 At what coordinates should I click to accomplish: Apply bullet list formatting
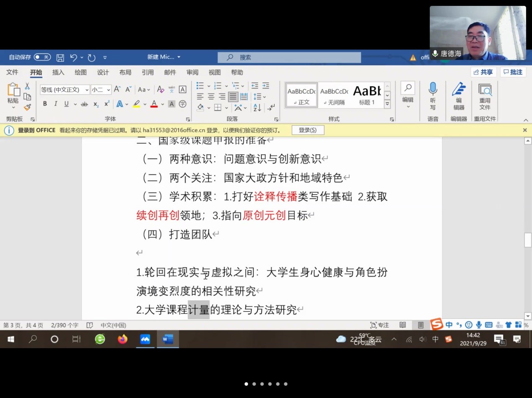coord(200,86)
